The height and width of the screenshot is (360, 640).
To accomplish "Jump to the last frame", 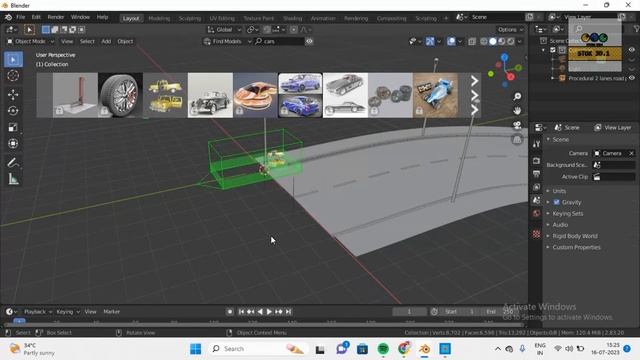I will pos(288,311).
